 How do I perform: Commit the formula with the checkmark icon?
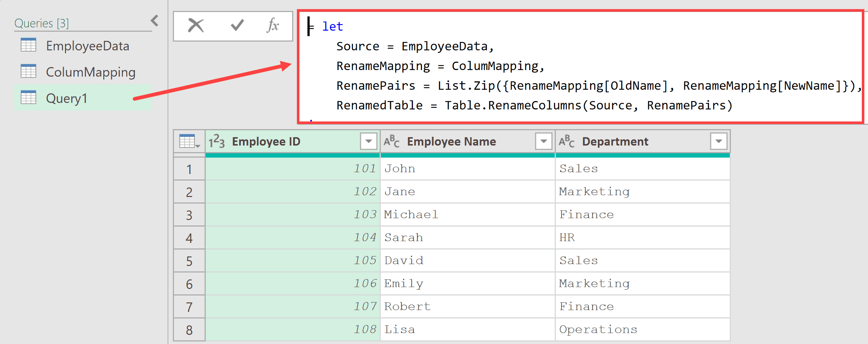[236, 26]
